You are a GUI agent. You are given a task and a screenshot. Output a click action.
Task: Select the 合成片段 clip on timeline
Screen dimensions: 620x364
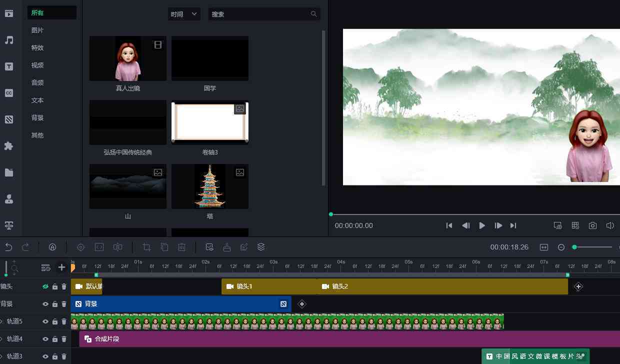pyautogui.click(x=349, y=339)
